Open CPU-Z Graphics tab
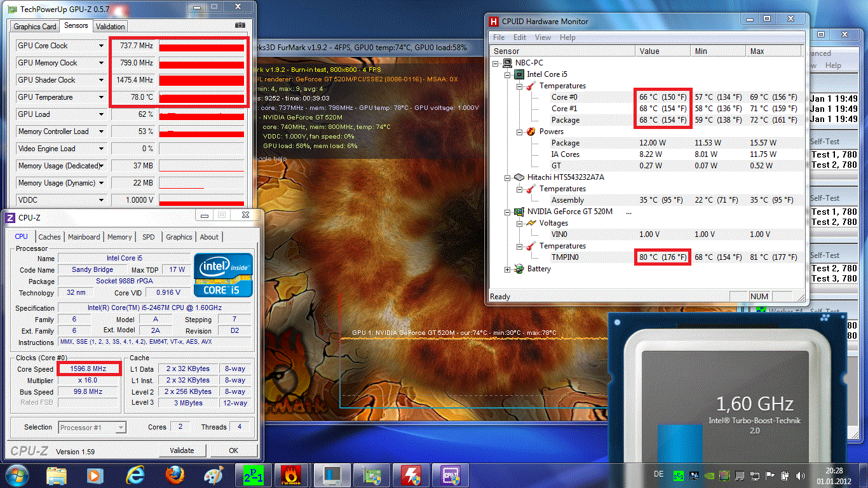The image size is (868, 488). pyautogui.click(x=179, y=237)
